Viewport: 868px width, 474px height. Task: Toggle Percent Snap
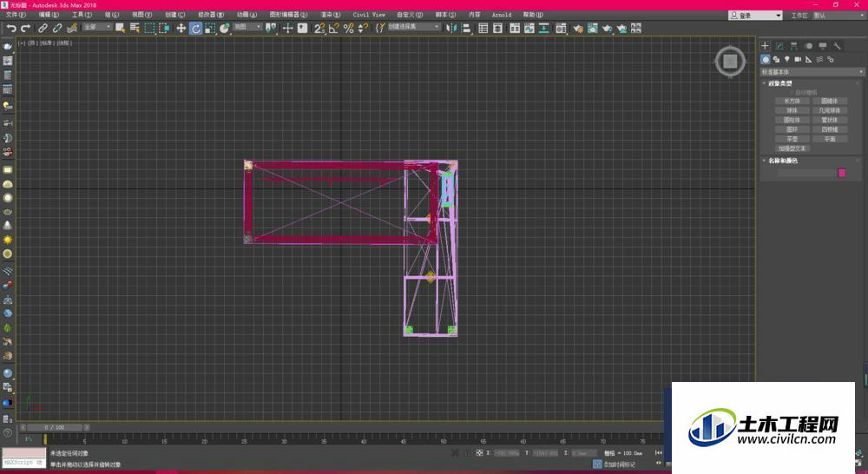pyautogui.click(x=349, y=29)
